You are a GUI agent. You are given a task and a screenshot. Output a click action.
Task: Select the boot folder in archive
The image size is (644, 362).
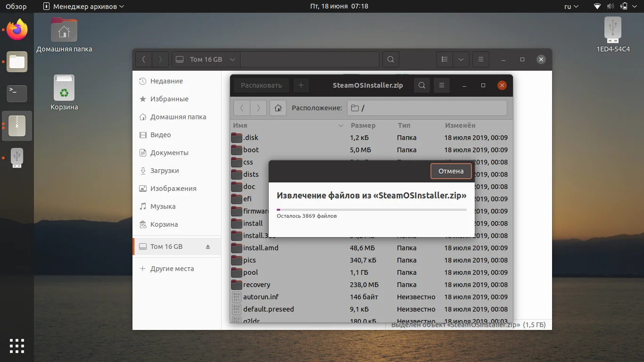point(371,150)
